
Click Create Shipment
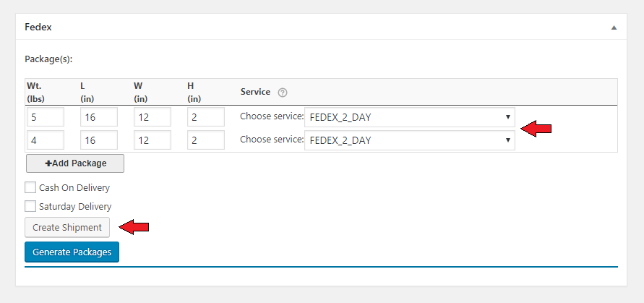click(67, 227)
